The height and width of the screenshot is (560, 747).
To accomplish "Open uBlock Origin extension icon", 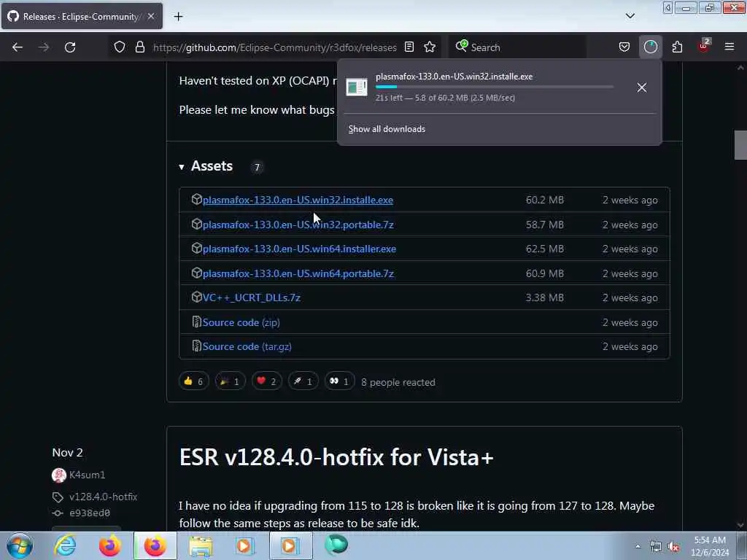I will 704,46.
